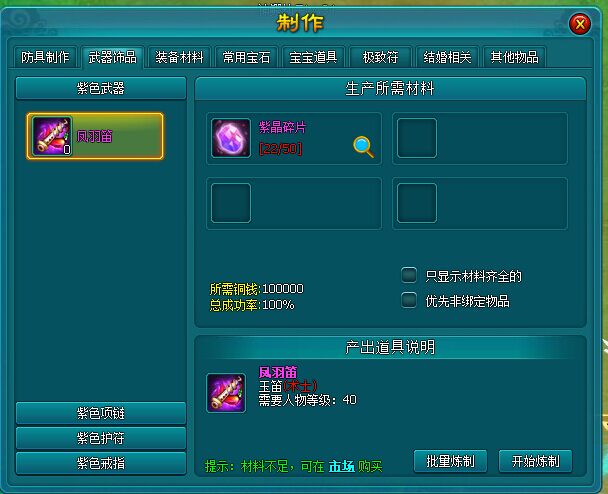
Task: Collapse the 紫色武器 category header
Action: coord(101,88)
